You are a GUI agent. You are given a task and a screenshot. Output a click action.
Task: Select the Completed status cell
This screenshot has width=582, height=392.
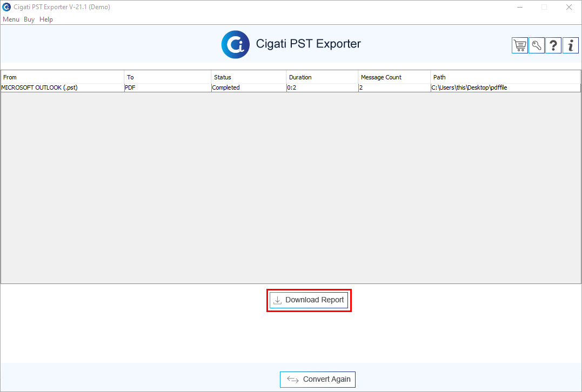[x=249, y=87]
